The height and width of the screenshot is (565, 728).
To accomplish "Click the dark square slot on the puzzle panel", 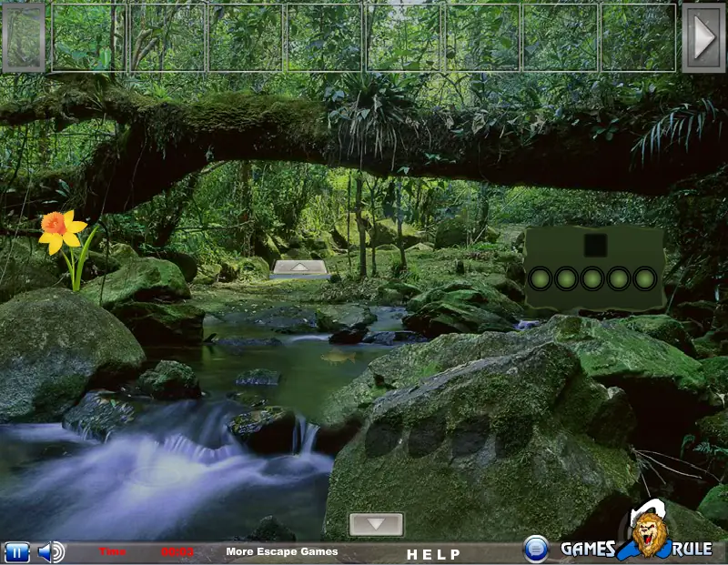I will [x=596, y=245].
